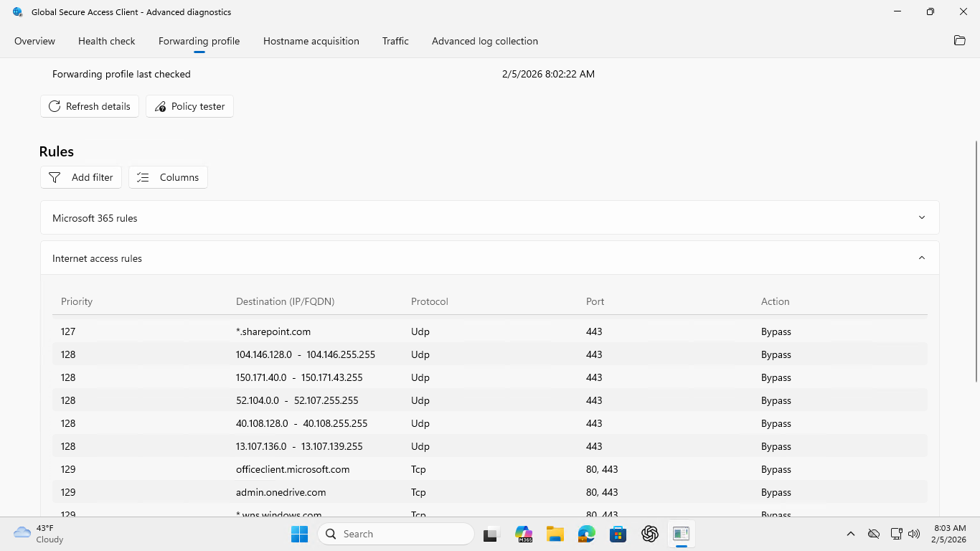
Task: Launch Microsoft 365 Copilot from the taskbar
Action: tap(524, 534)
